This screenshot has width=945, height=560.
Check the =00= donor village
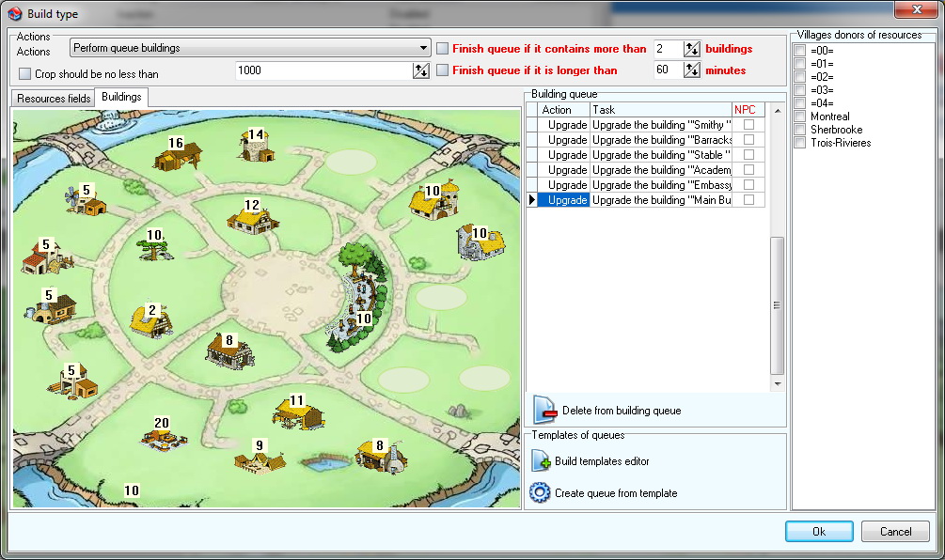tap(800, 51)
